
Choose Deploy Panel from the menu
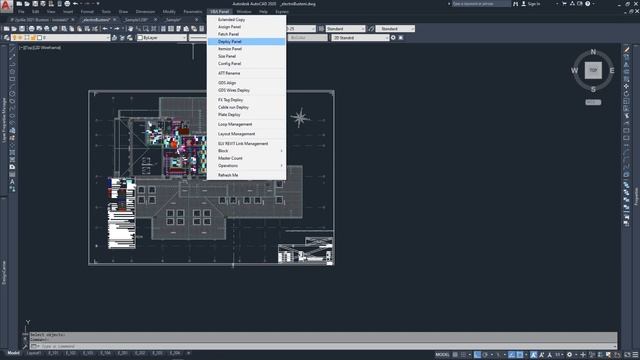pos(247,42)
